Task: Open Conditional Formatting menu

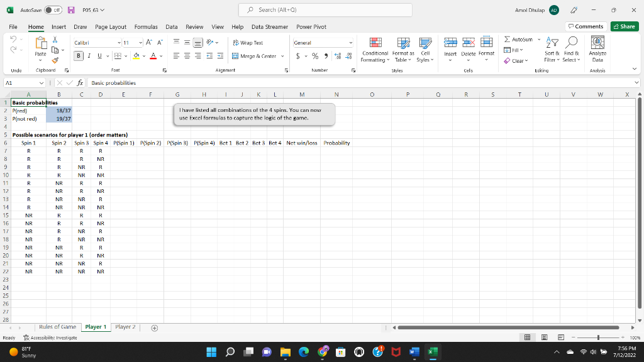Action: (x=375, y=50)
